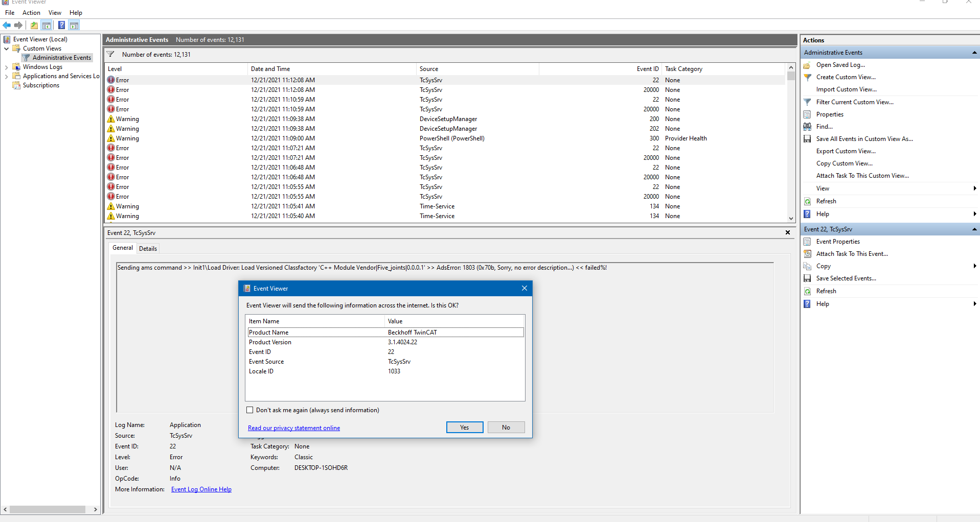Open the File menu
This screenshot has width=980, height=522.
pos(10,13)
